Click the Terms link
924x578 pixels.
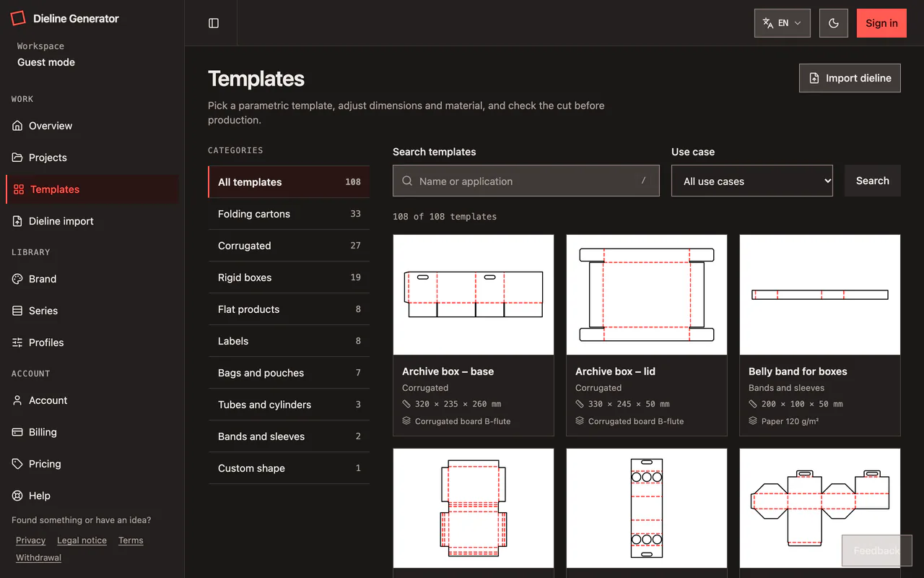[x=131, y=540]
